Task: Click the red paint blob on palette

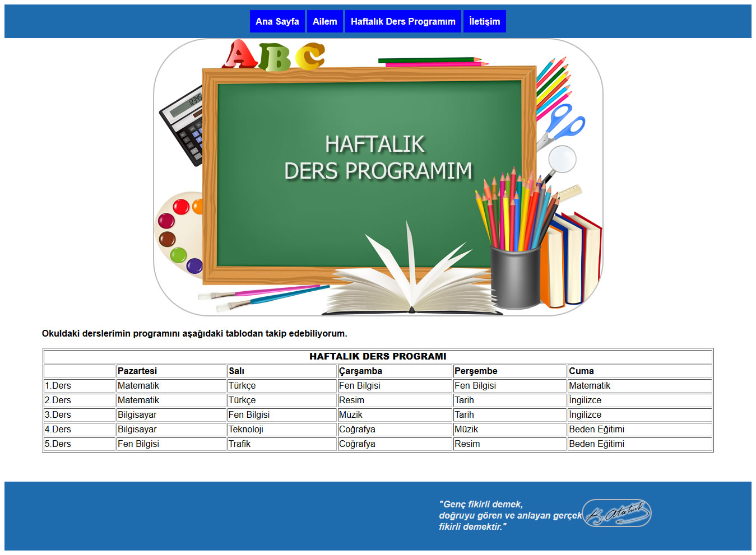Action: (180, 207)
